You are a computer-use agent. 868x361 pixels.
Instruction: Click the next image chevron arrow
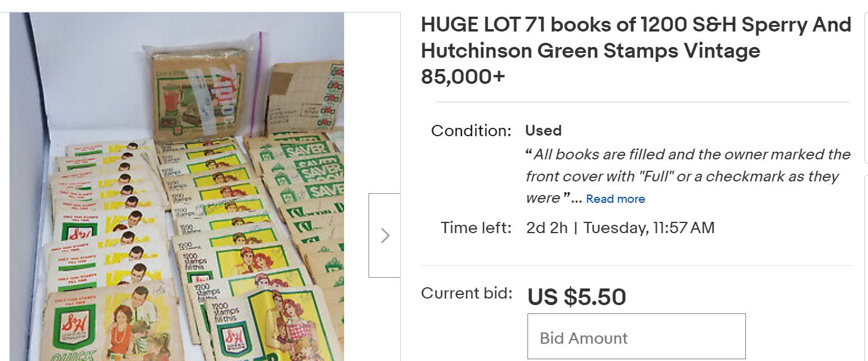385,236
